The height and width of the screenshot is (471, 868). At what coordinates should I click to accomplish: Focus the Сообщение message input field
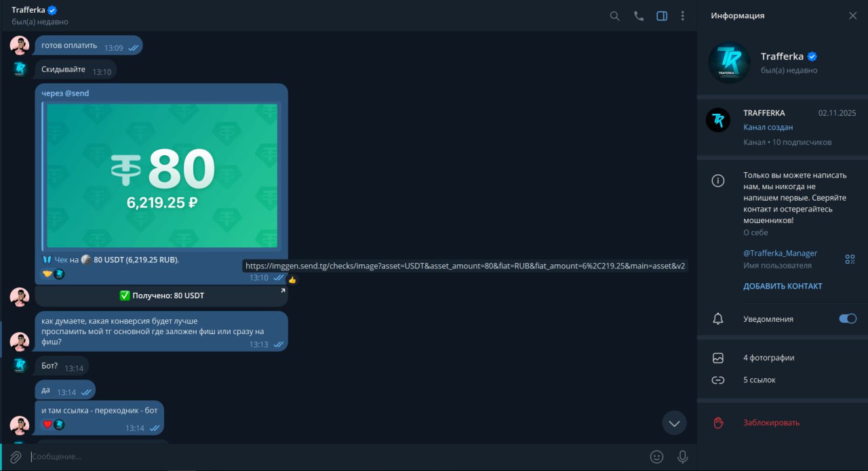[336, 457]
